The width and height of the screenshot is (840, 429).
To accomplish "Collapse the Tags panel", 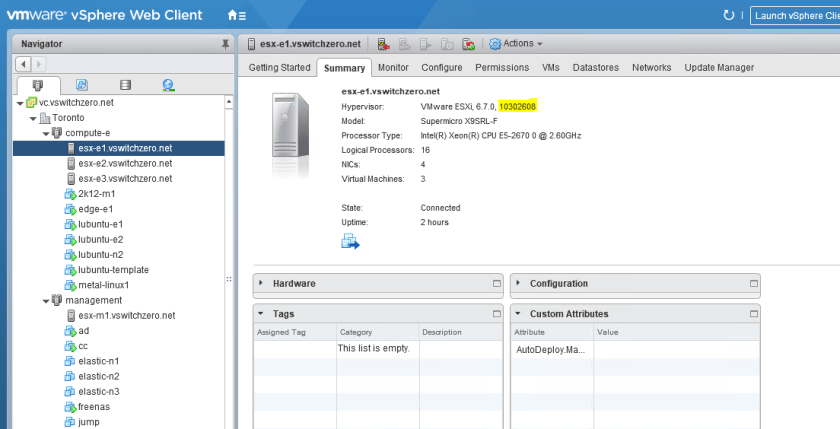I will 262,314.
